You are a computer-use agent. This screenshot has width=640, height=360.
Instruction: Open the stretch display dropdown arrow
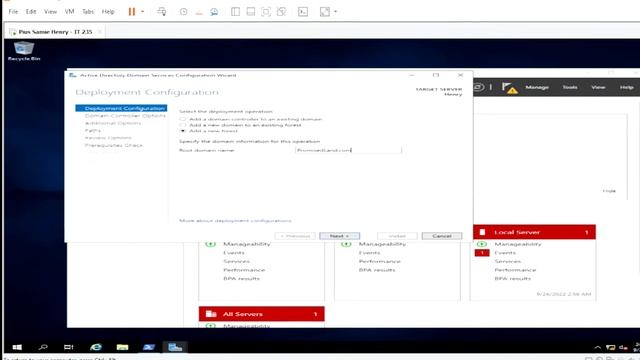pos(336,12)
